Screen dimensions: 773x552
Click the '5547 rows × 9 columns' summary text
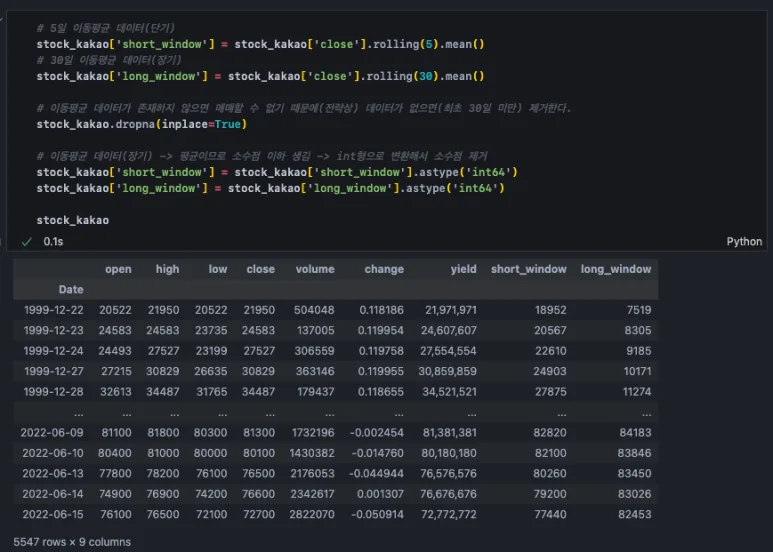click(72, 542)
